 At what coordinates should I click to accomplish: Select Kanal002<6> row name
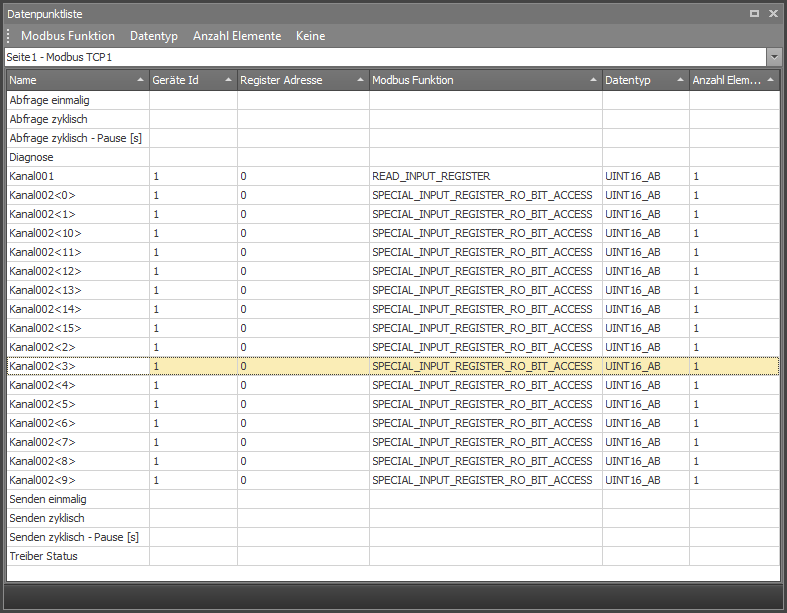[x=78, y=424]
